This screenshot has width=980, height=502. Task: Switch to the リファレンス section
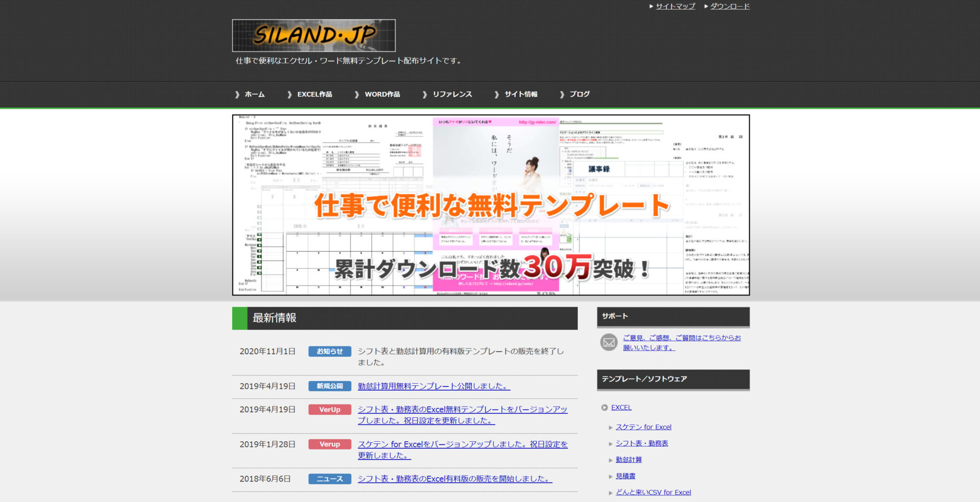click(x=453, y=94)
